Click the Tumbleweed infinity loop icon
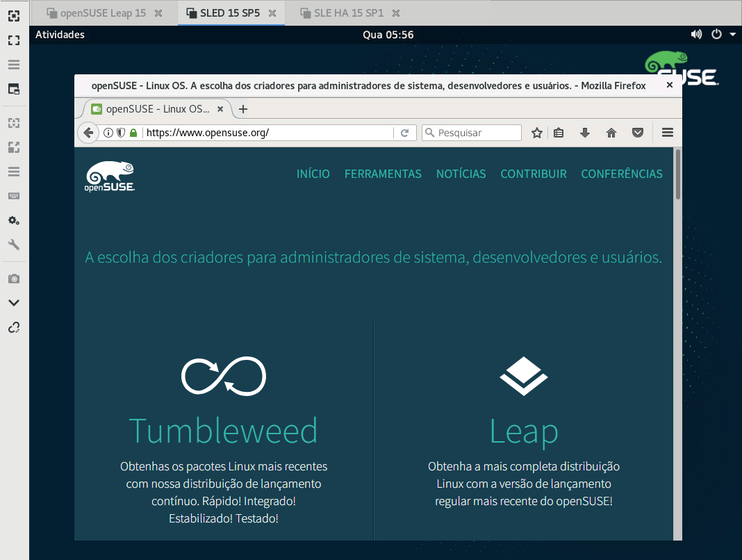The width and height of the screenshot is (742, 560). [x=223, y=376]
